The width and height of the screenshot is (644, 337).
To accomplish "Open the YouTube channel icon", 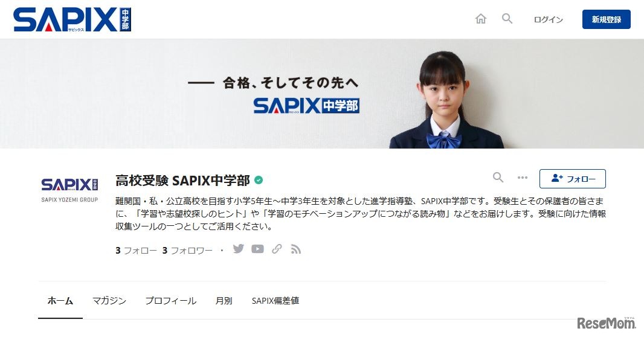I will [257, 249].
